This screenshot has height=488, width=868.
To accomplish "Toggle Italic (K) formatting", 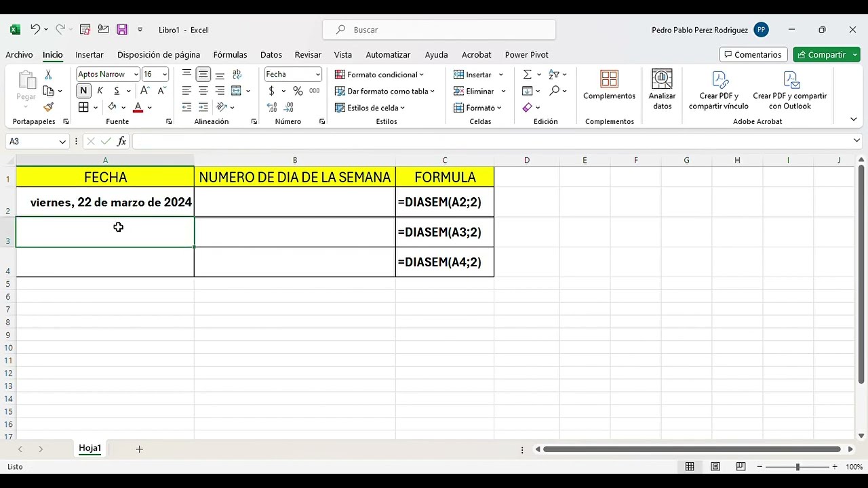I will click(100, 91).
